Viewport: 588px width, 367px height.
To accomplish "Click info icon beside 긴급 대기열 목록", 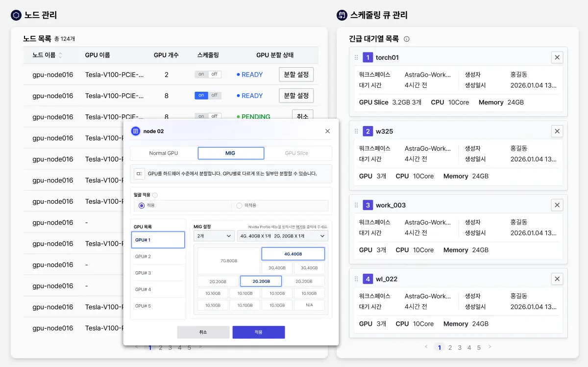I will (x=406, y=39).
